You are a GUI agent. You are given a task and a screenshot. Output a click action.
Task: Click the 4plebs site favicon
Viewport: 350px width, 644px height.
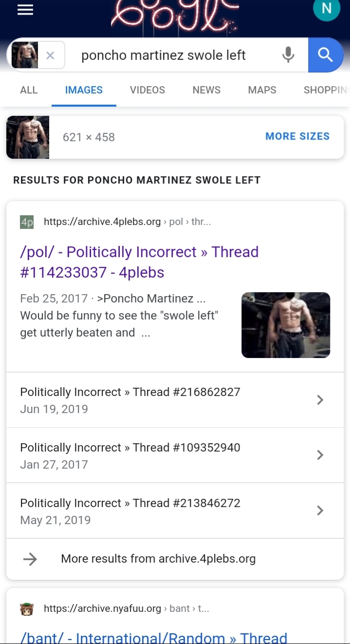(27, 222)
